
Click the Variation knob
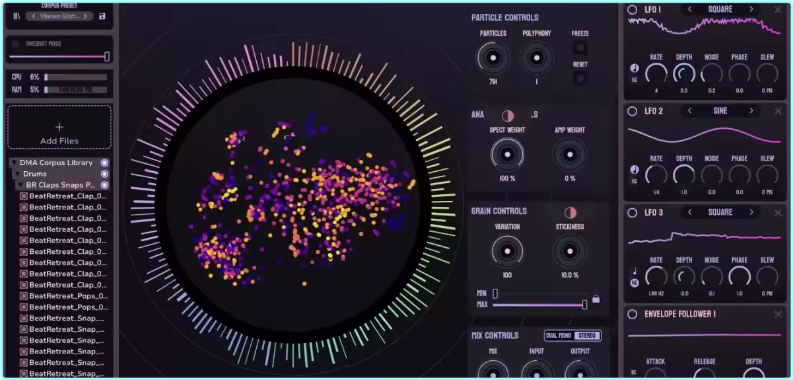coord(507,251)
